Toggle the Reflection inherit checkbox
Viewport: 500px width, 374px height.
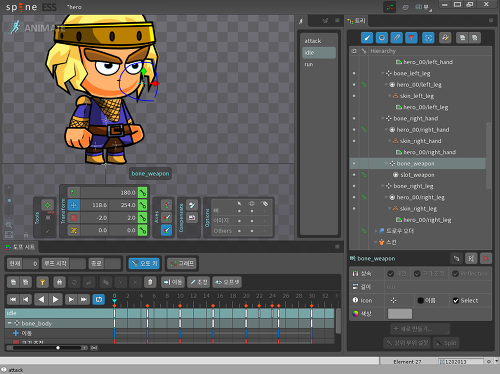455,274
